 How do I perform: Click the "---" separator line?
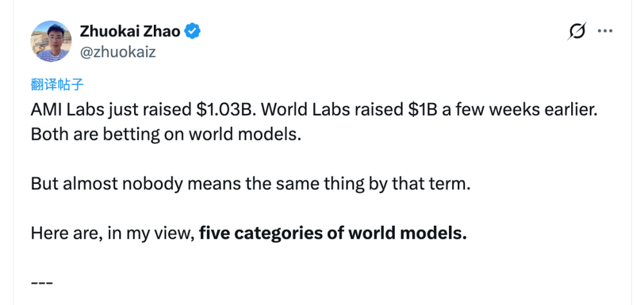pos(41,281)
